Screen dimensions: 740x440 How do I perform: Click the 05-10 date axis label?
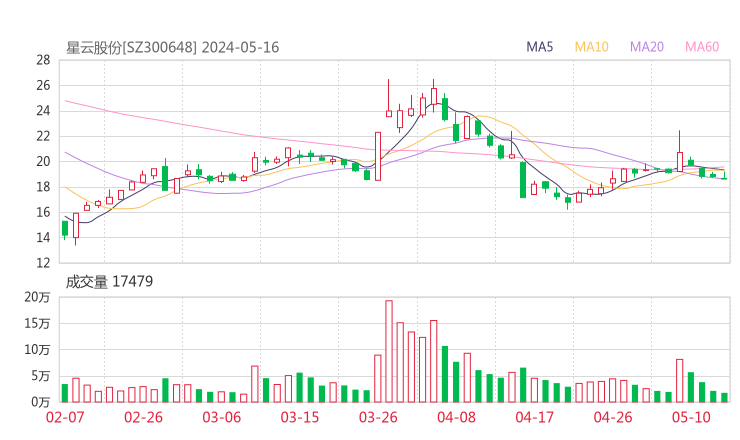[x=690, y=418]
